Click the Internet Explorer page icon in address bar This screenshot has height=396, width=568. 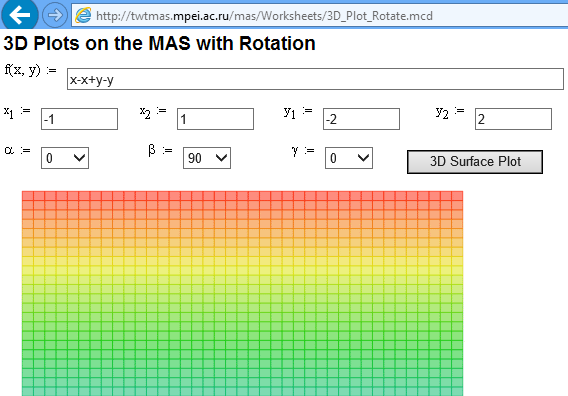[83, 16]
